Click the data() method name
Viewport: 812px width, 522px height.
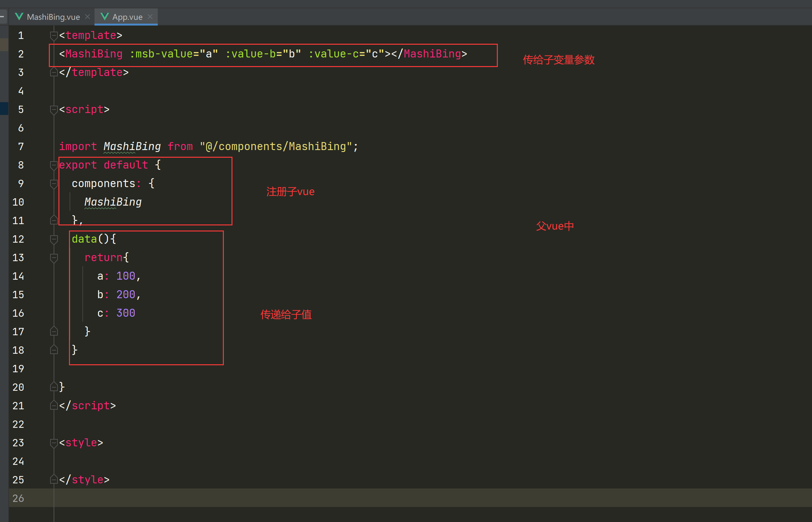pyautogui.click(x=84, y=239)
